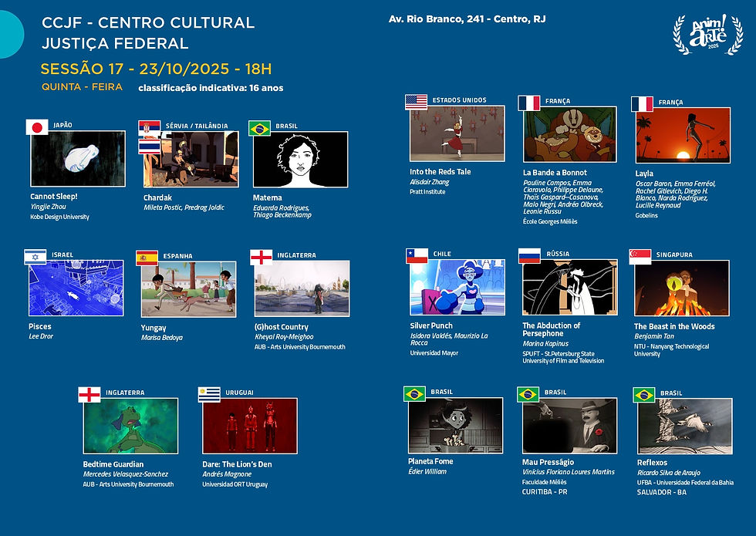
Task: Click the "QUINTA - FEIRA" label
Action: click(82, 86)
